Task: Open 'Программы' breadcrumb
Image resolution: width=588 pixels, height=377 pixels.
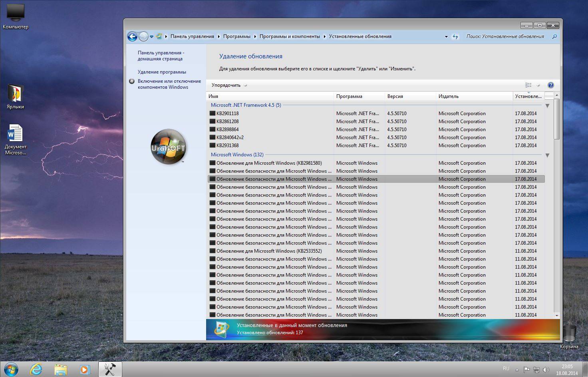Action: 237,36
